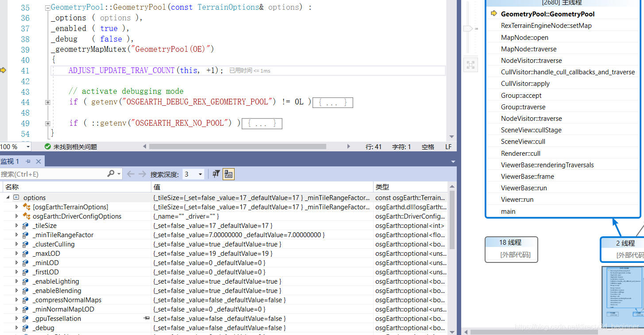Go to next search result arrow
The height and width of the screenshot is (335, 644).
(x=142, y=174)
